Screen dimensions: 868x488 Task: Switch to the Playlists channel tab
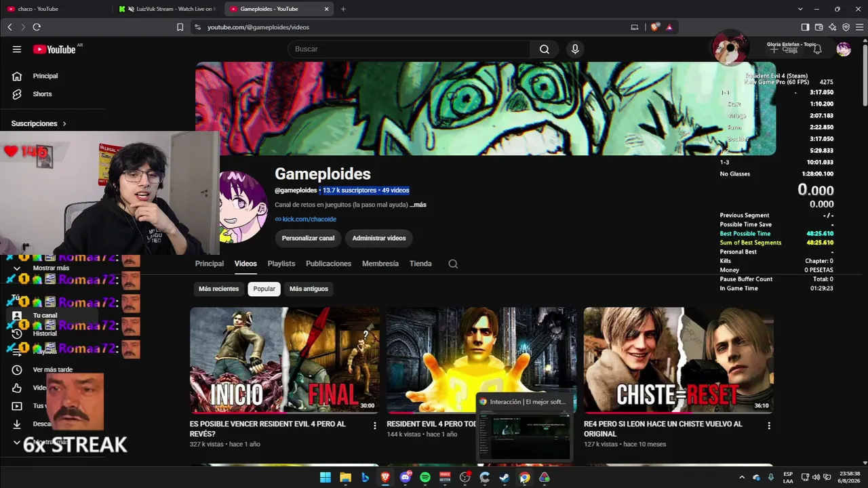coord(281,264)
